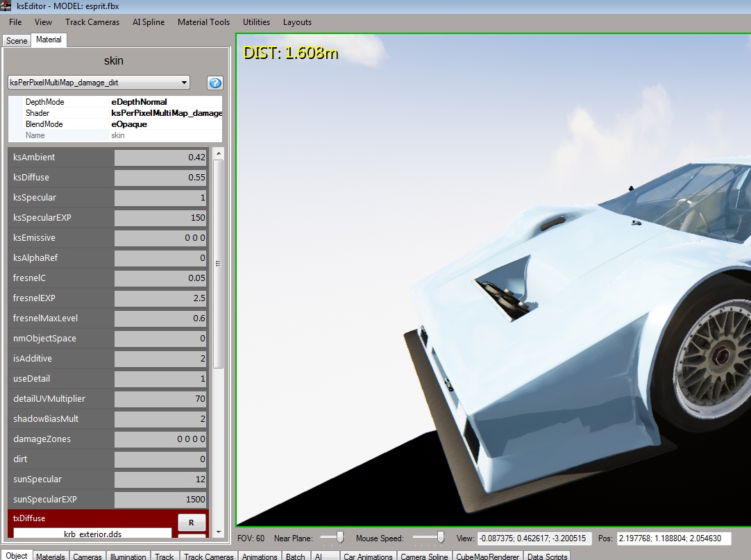Viewport: 751px width, 560px height.
Task: Click the ksAlphaRef value field
Action: [160, 257]
